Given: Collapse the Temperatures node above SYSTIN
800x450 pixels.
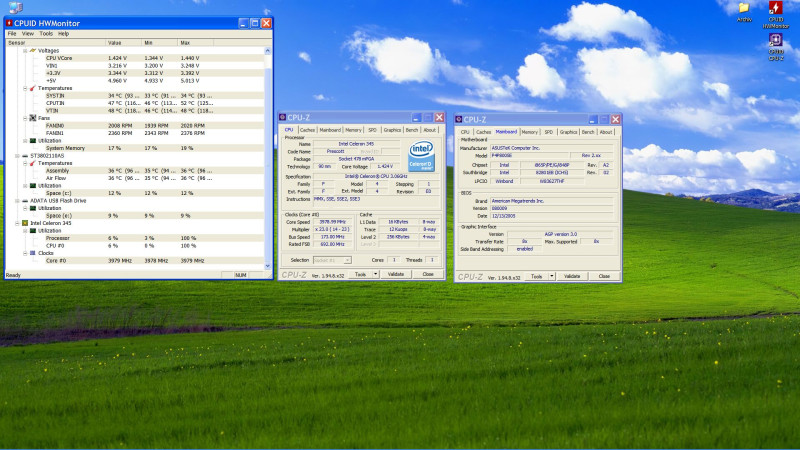Looking at the screenshot, I should (24, 88).
